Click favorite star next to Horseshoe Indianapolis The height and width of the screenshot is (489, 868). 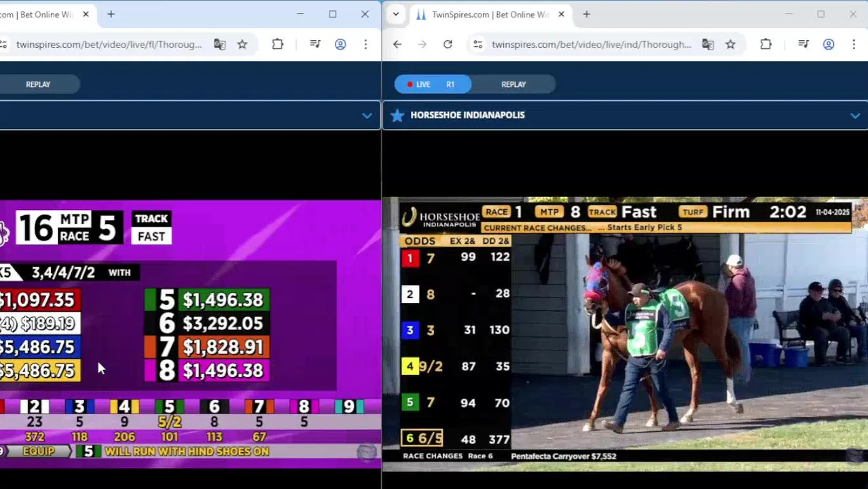397,115
